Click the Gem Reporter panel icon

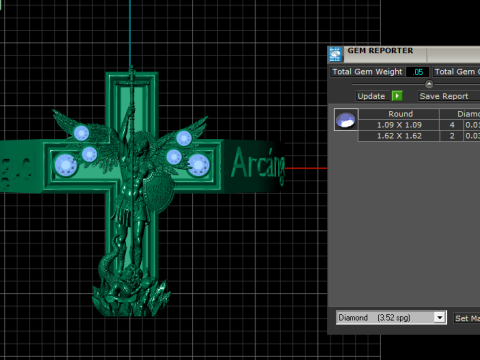pos(335,54)
